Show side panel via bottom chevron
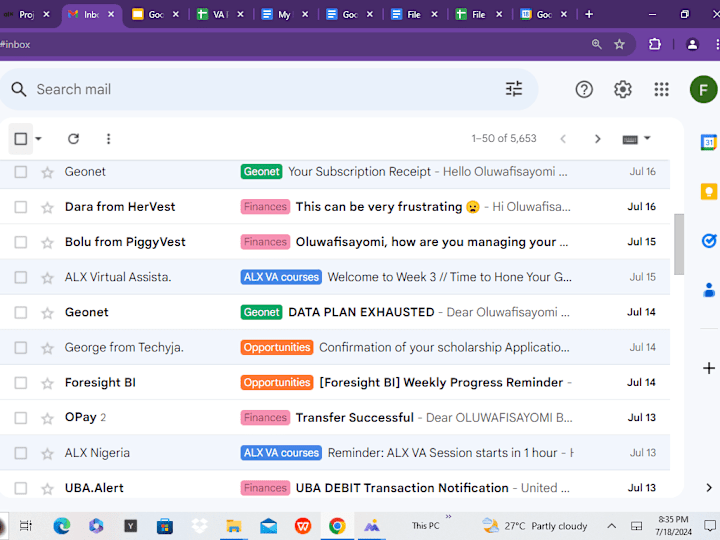The height and width of the screenshot is (540, 720). tap(709, 487)
